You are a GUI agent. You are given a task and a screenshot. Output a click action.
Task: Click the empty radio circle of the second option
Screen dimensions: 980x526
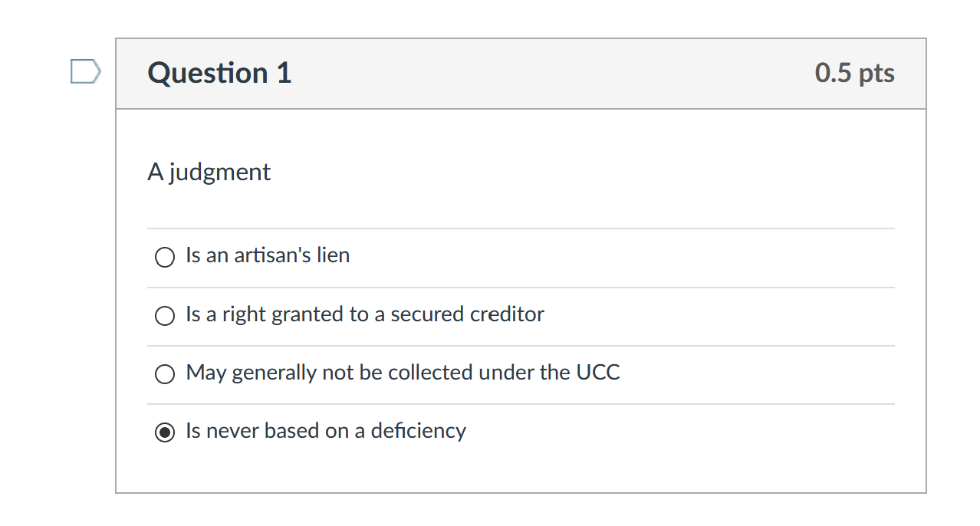[x=164, y=315]
